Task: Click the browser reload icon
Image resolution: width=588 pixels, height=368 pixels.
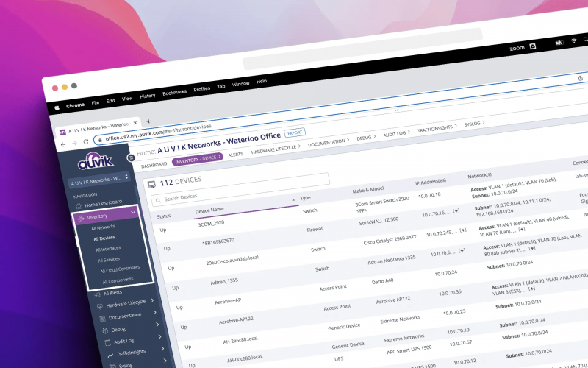Action: tap(86, 142)
